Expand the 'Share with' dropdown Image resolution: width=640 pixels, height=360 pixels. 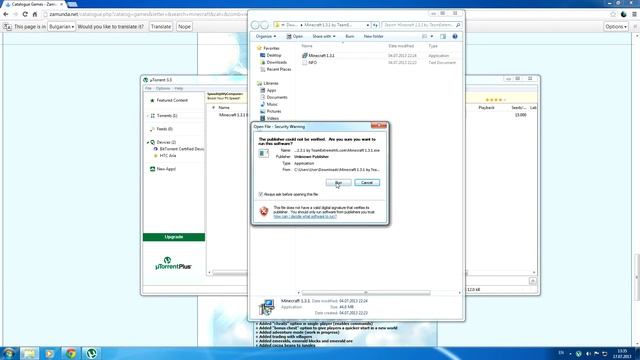pos(324,36)
